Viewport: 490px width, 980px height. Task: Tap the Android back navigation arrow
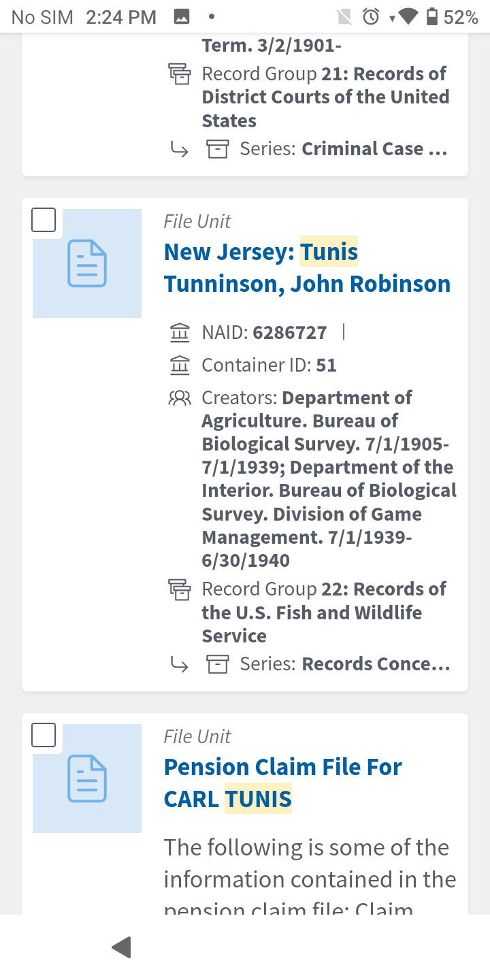pyautogui.click(x=121, y=947)
